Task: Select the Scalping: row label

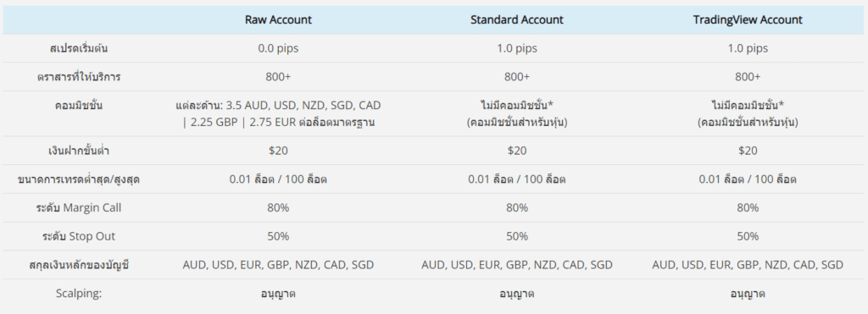Action: coord(79,294)
